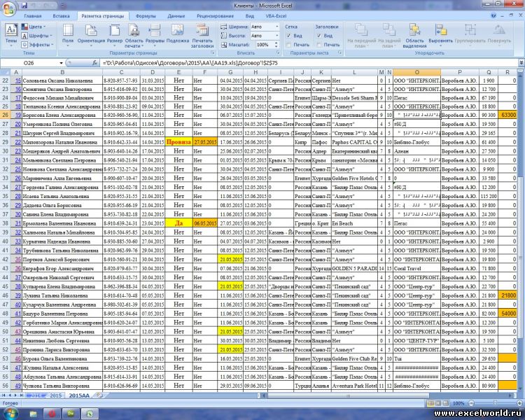
Task: Open Windows Start button
Action: pos(10,413)
